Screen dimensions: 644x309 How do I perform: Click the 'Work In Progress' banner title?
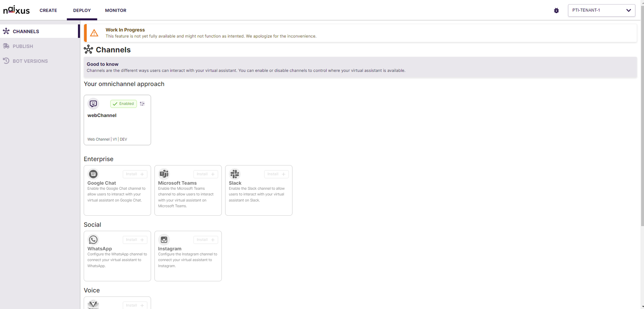pos(125,30)
